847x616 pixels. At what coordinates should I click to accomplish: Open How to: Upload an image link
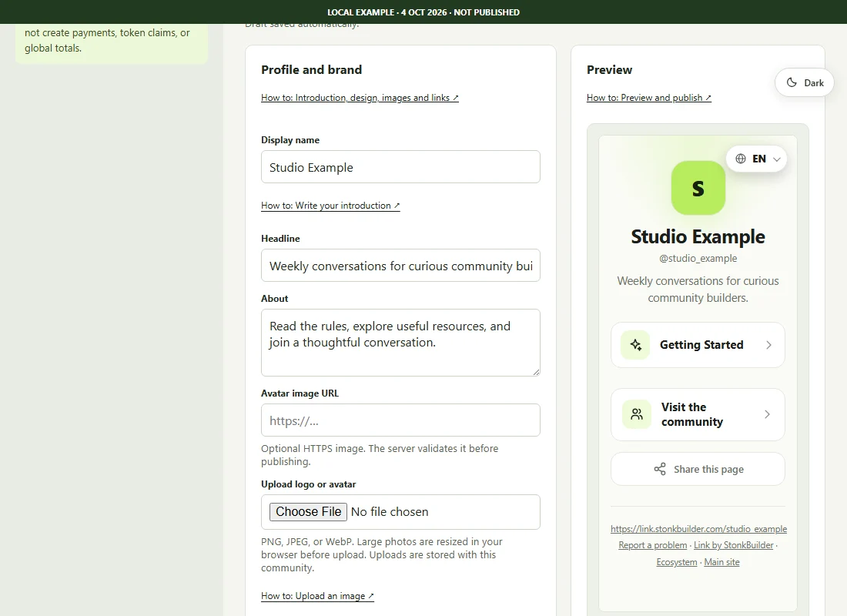pos(317,596)
